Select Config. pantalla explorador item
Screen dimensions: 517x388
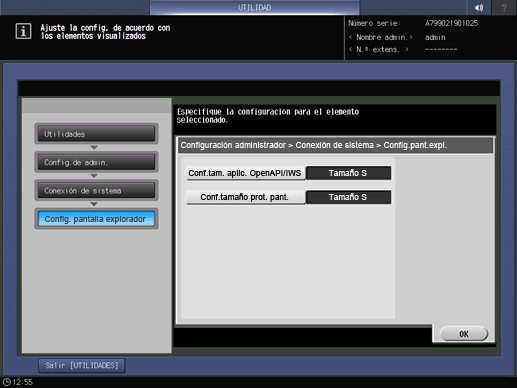96,219
